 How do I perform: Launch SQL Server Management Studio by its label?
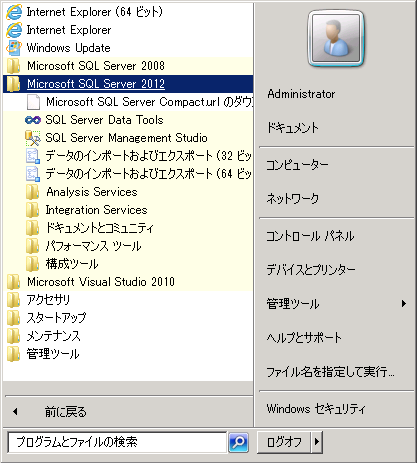pyautogui.click(x=126, y=138)
